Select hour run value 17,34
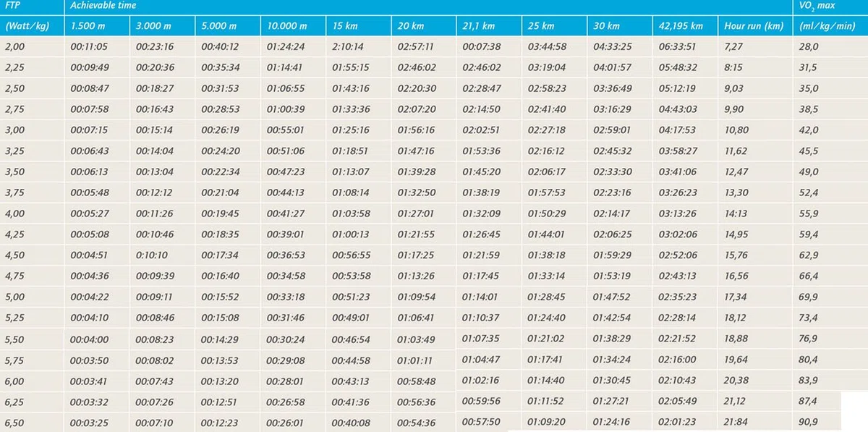Image resolution: width=868 pixels, height=432 pixels. [736, 297]
